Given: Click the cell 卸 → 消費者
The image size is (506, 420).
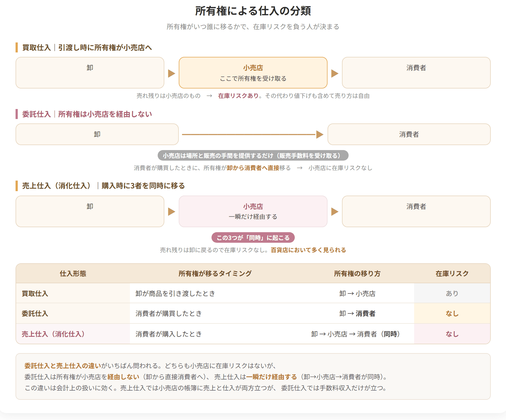Looking at the screenshot, I should pyautogui.click(x=357, y=313).
